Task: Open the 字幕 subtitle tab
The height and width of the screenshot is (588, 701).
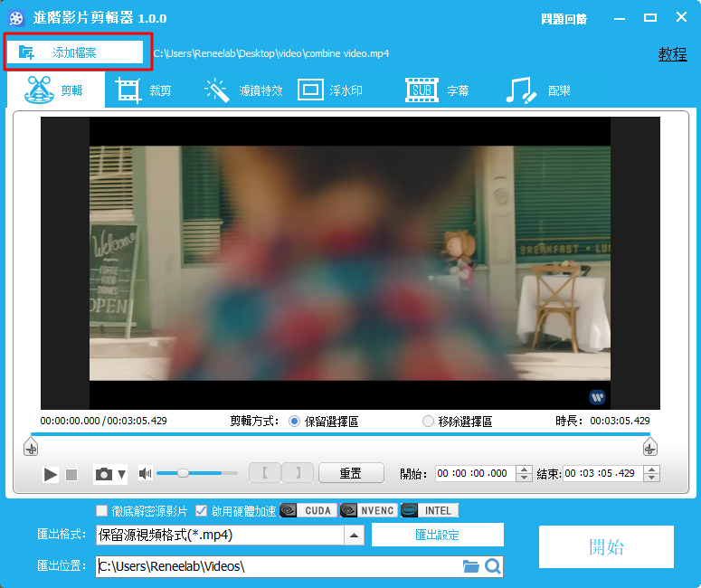Action: 437,90
